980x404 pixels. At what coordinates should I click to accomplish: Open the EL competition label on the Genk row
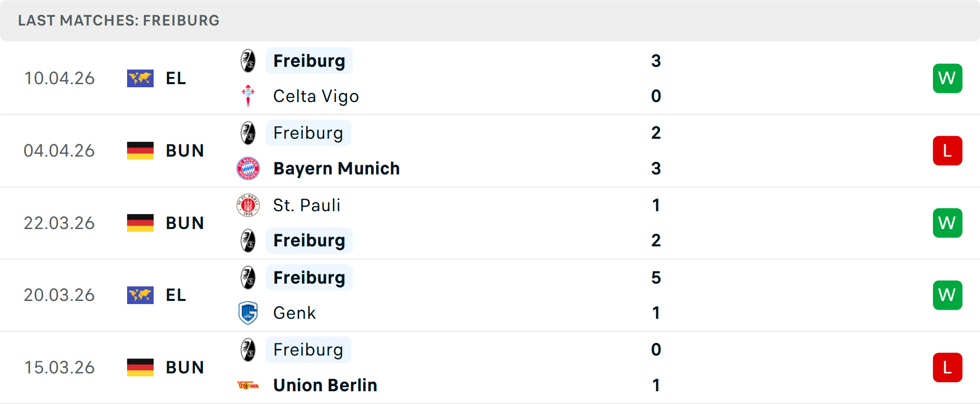tap(176, 295)
